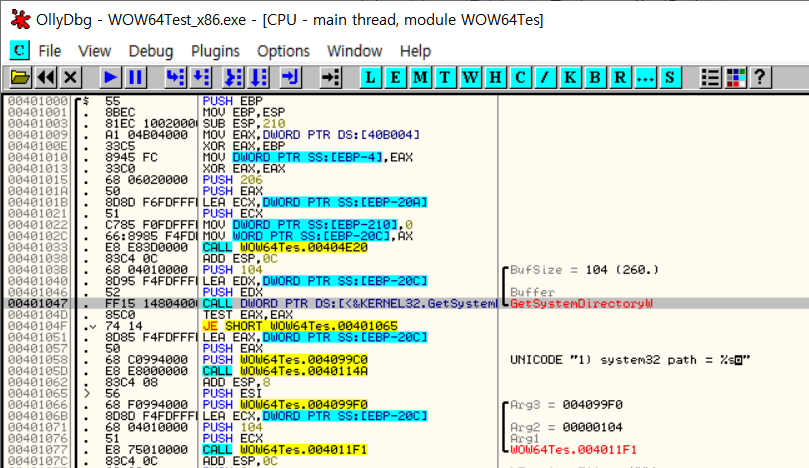Open the Log window L button
Viewport: 809px width, 468px height.
pos(370,77)
